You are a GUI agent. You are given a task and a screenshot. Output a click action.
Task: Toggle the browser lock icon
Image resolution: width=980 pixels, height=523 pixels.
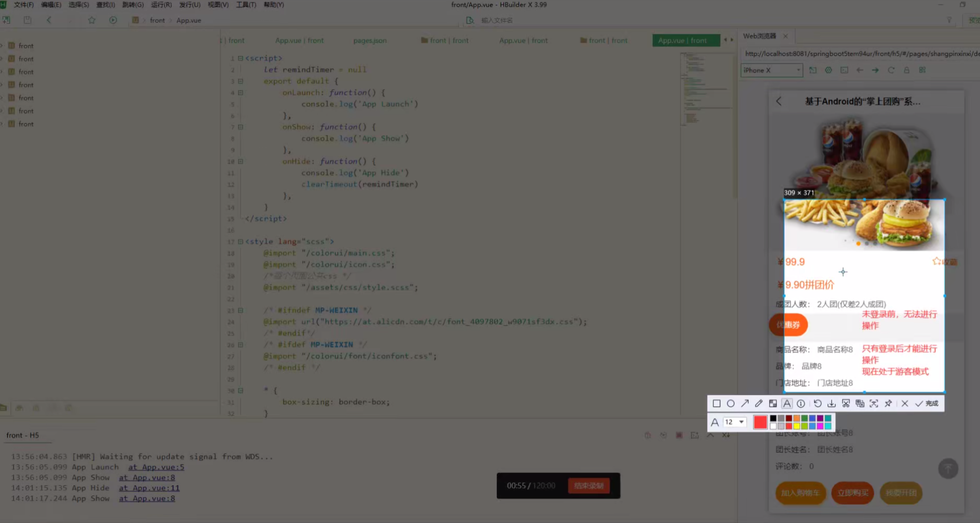pyautogui.click(x=906, y=70)
